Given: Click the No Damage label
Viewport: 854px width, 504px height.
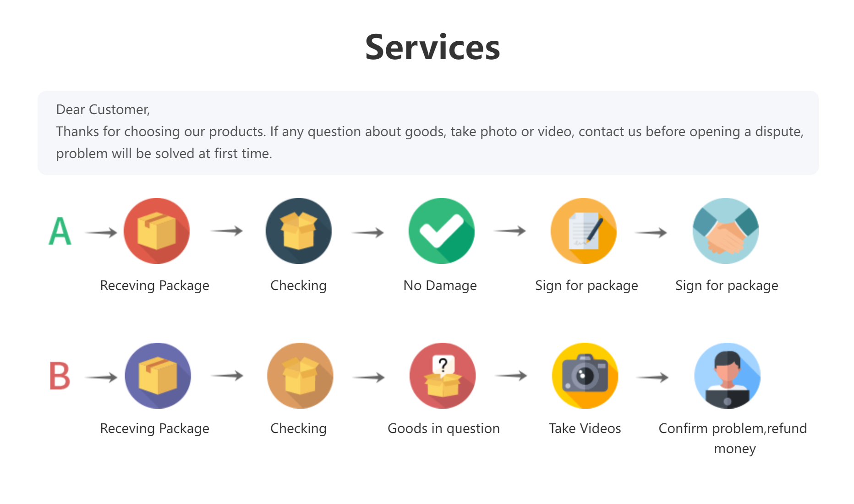Looking at the screenshot, I should (x=440, y=285).
